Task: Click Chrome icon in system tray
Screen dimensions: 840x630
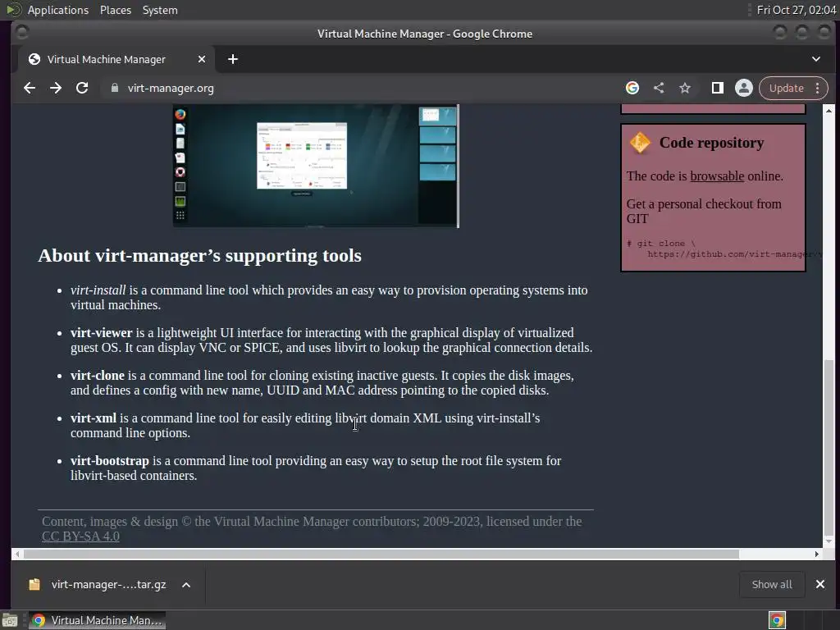Action: [x=777, y=620]
